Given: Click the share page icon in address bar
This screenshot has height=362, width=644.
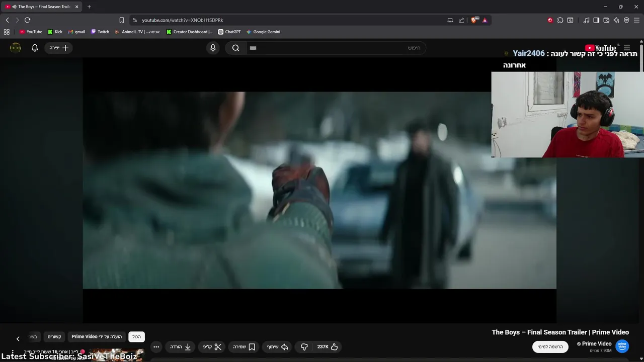Looking at the screenshot, I should coord(461,20).
